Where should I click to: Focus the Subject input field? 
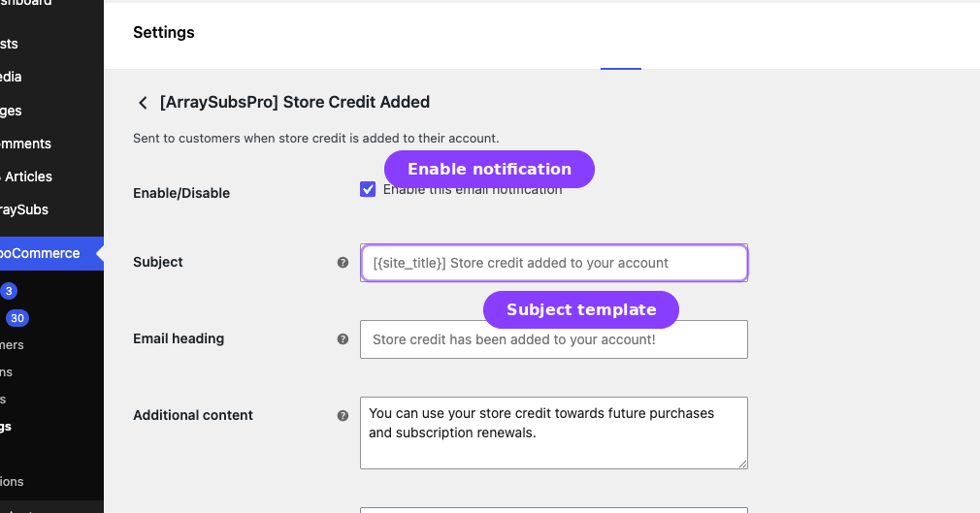click(x=554, y=263)
